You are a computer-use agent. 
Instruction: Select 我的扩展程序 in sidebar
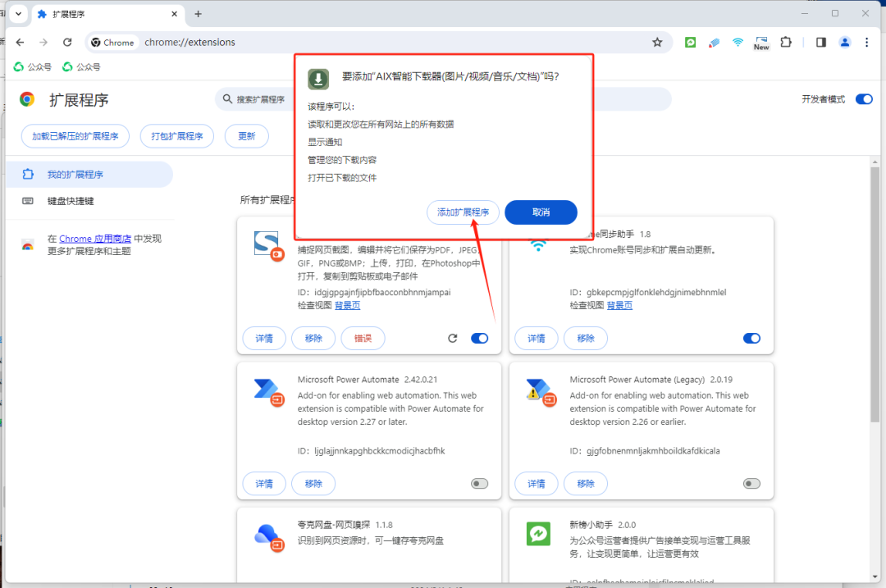tap(89, 175)
